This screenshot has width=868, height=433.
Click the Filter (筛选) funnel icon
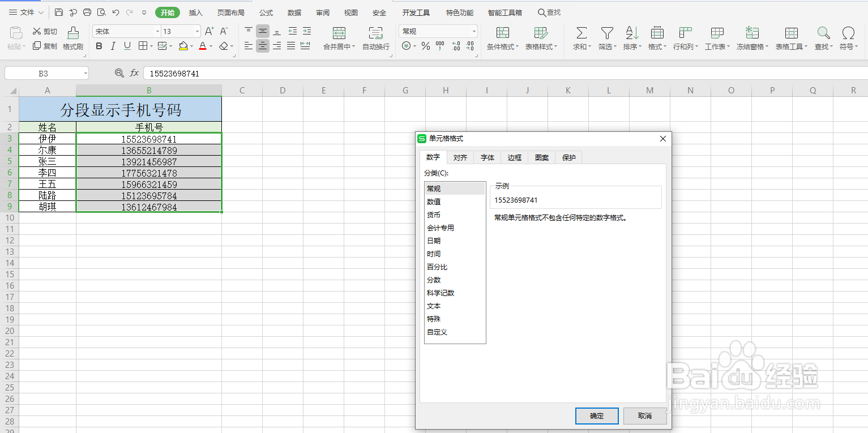pos(607,33)
